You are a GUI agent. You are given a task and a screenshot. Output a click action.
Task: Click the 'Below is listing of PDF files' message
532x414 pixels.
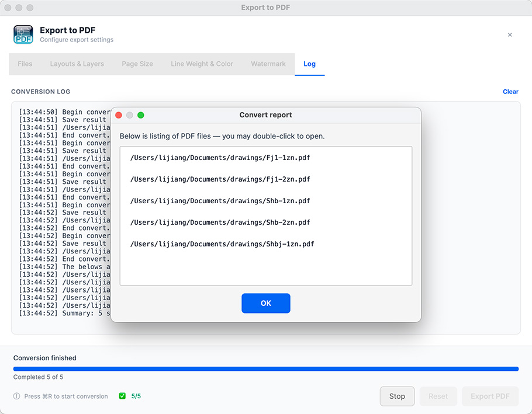pyautogui.click(x=222, y=136)
